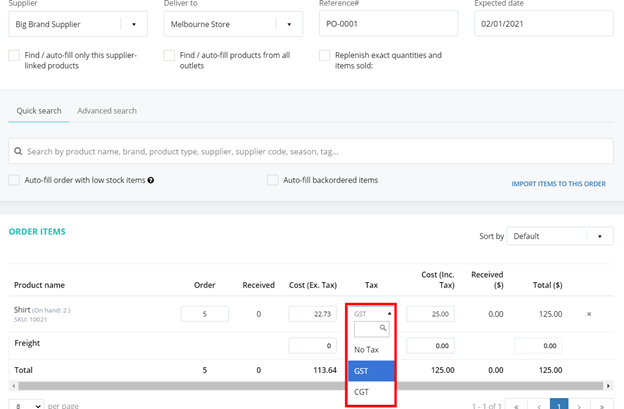Switch to the Advanced search tab
Screen dimensions: 624x409
pos(107,111)
